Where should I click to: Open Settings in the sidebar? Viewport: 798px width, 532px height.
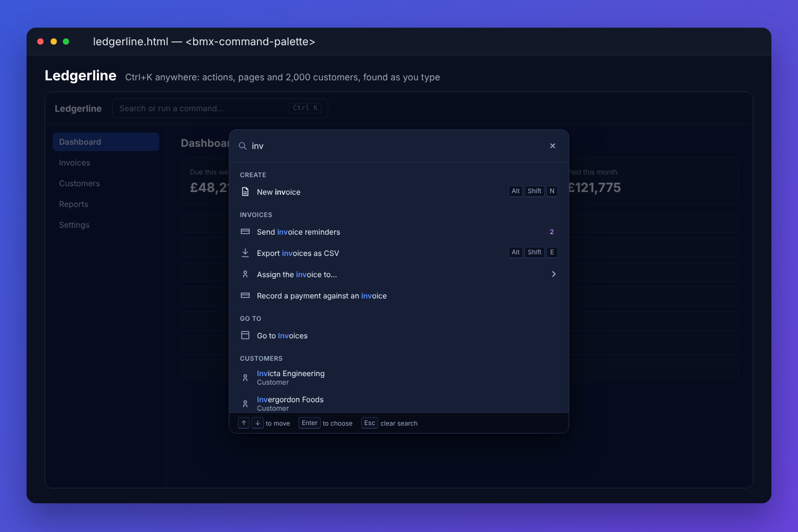click(106, 225)
